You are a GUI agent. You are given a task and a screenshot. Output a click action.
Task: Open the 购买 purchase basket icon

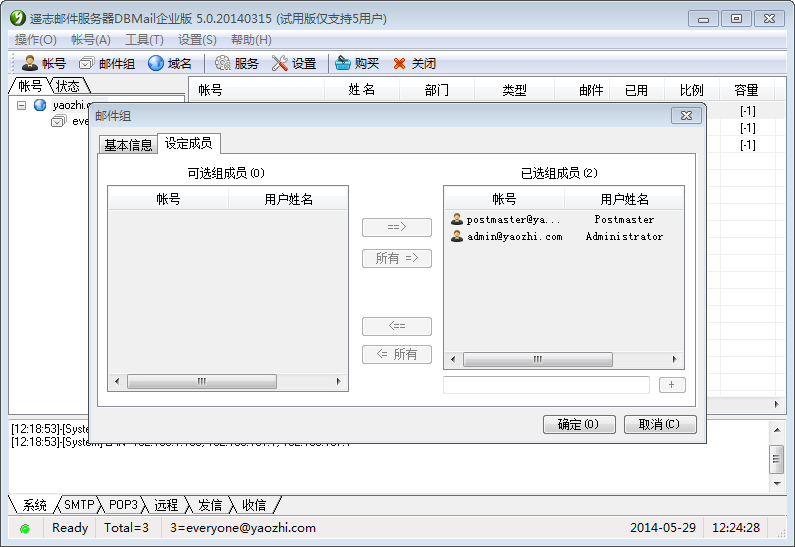click(343, 63)
